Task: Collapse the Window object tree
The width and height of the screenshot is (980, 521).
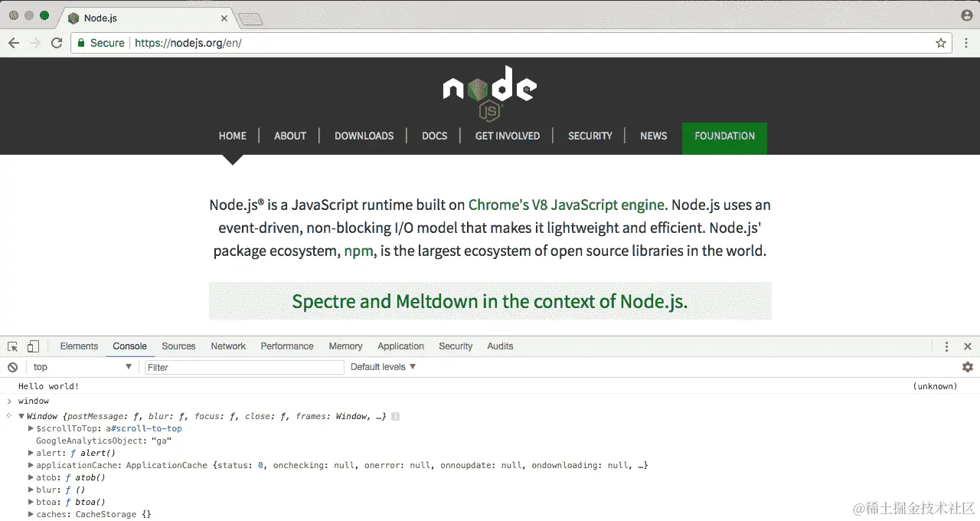Action: pyautogui.click(x=21, y=417)
